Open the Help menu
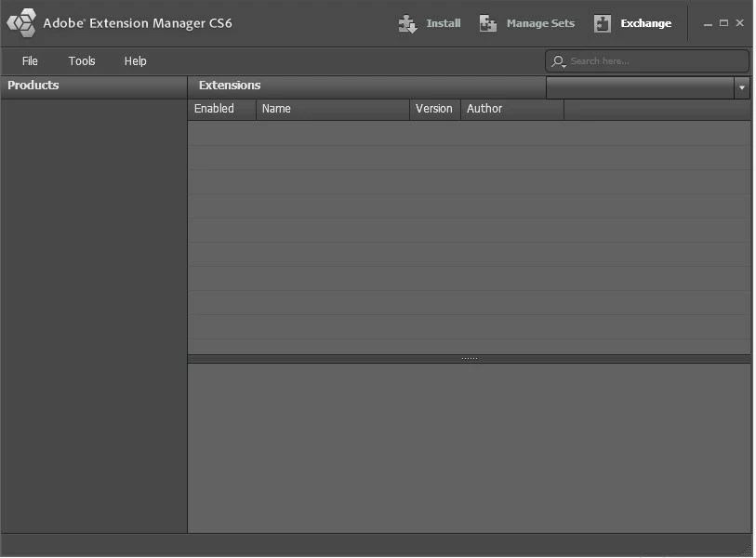Image resolution: width=756 pixels, height=558 pixels. click(135, 61)
